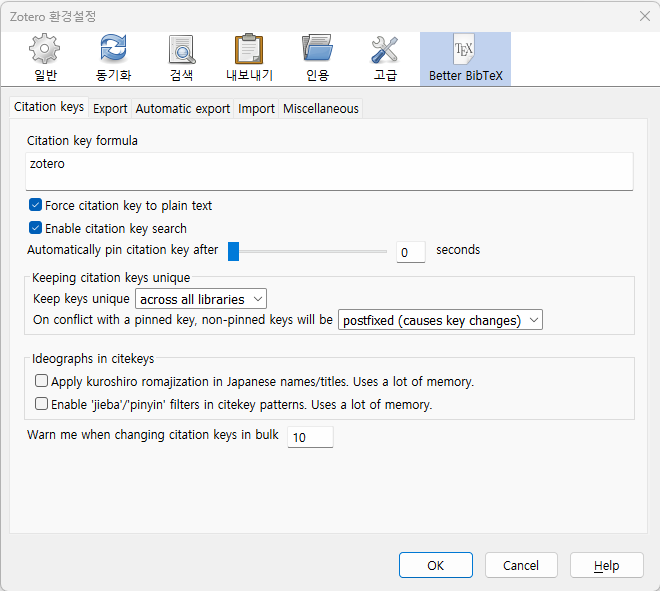The width and height of the screenshot is (660, 591).
Task: Click 'On conflict with a pinned key' label
Action: click(183, 320)
